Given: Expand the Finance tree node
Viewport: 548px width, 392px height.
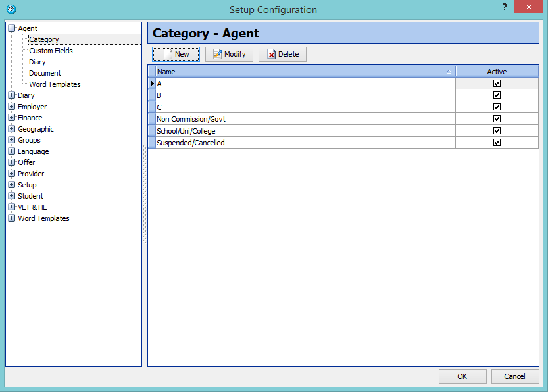Looking at the screenshot, I should click(11, 118).
